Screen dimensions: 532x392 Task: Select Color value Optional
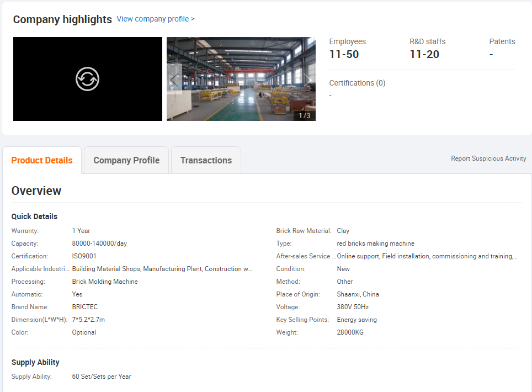pos(84,332)
